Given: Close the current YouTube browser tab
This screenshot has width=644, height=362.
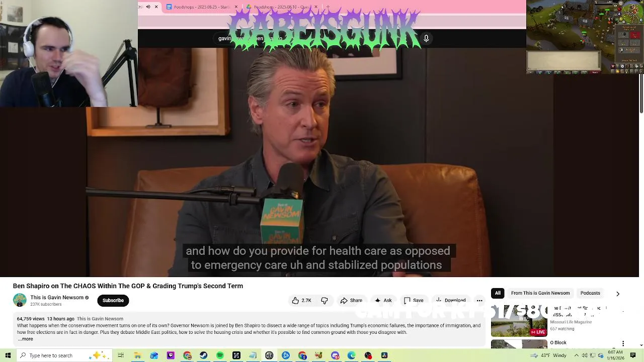Looking at the screenshot, I should pyautogui.click(x=156, y=7).
